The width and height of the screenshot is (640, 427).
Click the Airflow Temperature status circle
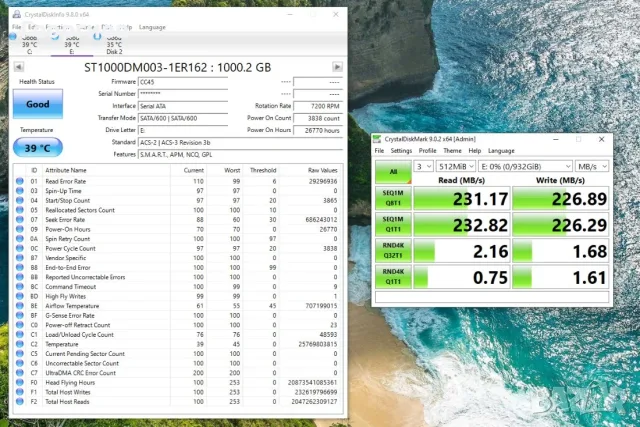(20, 306)
